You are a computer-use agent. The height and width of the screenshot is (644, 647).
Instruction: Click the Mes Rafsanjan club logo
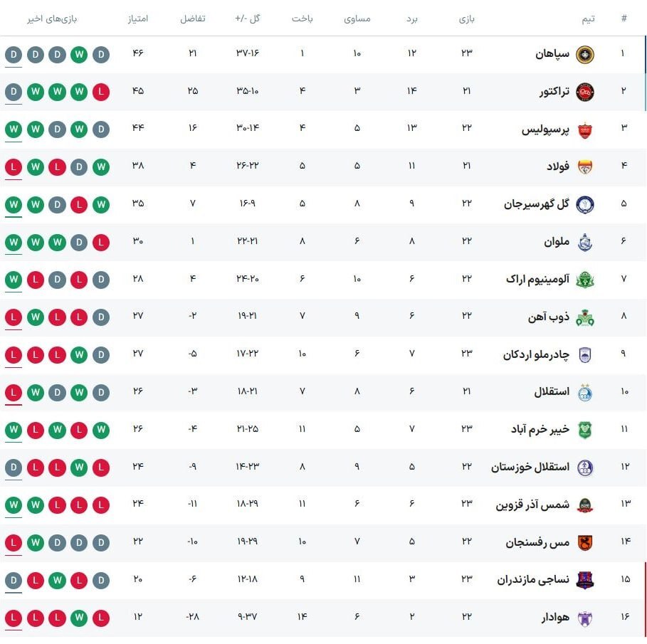coord(584,543)
